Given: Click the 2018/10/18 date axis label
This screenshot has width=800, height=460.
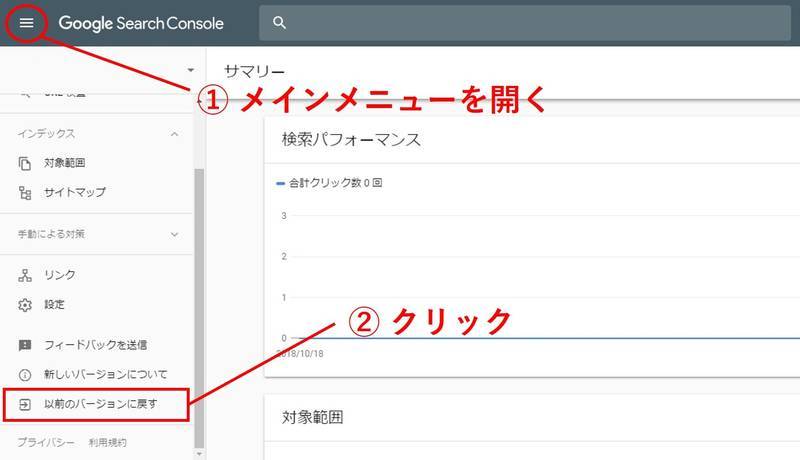Looking at the screenshot, I should (300, 353).
